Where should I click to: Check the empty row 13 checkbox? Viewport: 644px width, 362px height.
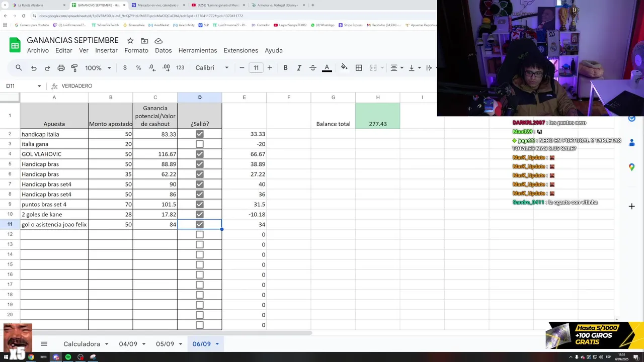[x=200, y=244]
